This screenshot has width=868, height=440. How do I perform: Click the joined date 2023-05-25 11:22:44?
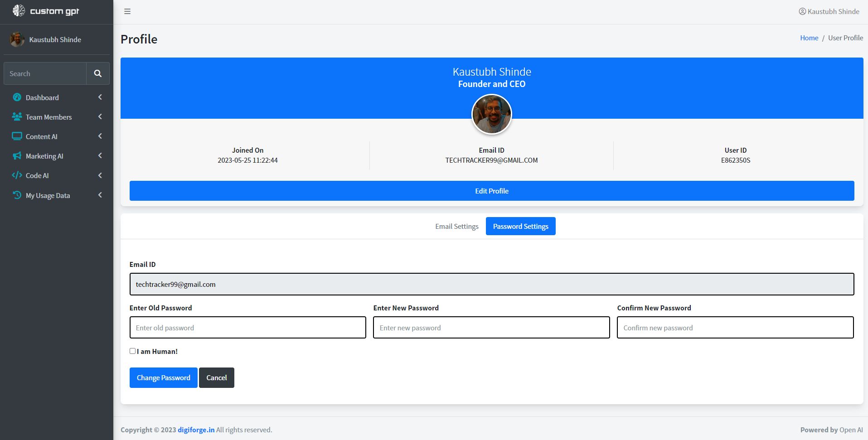247,160
